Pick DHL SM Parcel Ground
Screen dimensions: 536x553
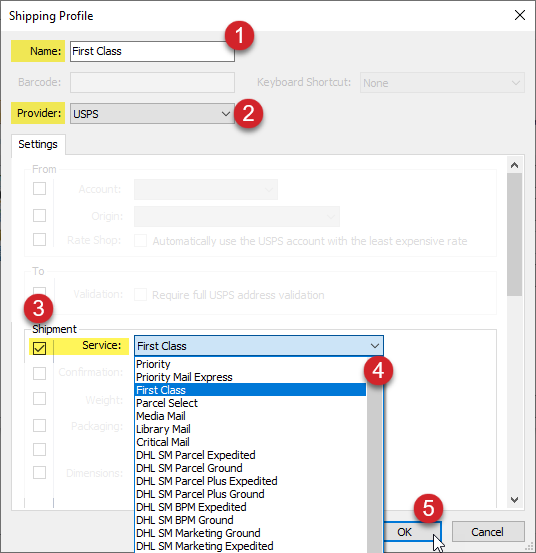click(x=189, y=468)
